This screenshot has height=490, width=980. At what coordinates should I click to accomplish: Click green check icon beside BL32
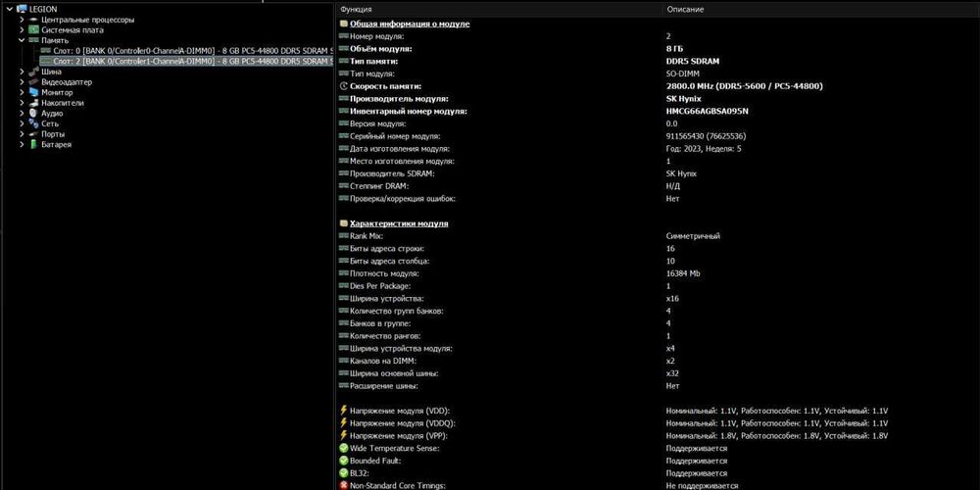[343, 473]
